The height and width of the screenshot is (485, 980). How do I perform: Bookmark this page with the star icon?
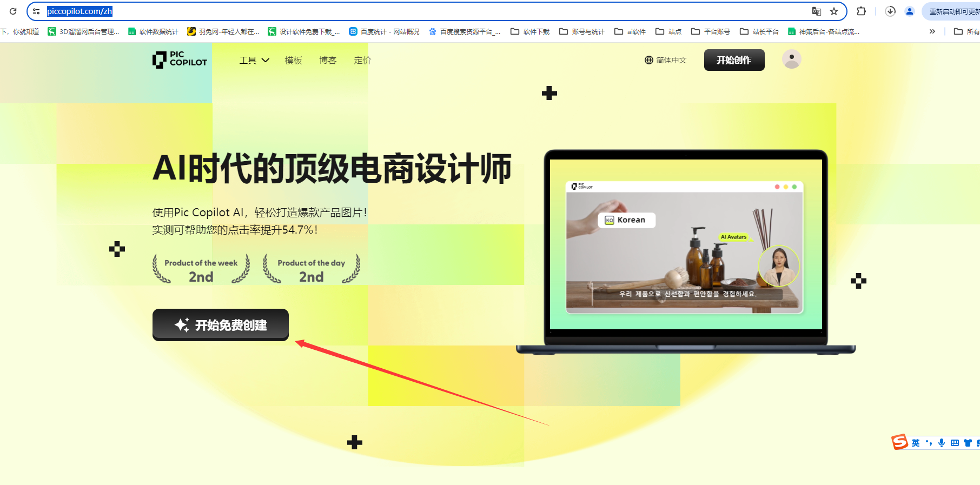click(x=834, y=11)
